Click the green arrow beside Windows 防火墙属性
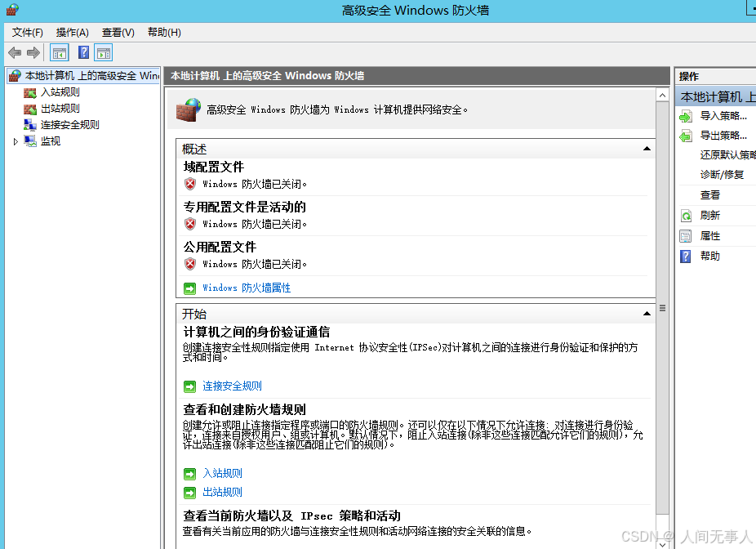 tap(190, 288)
